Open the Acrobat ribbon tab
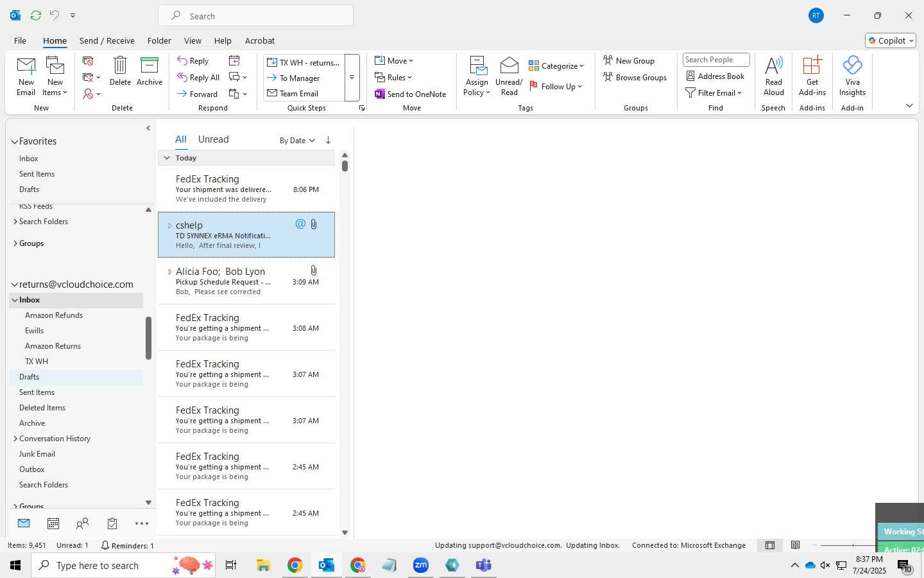This screenshot has width=924, height=578. pos(260,40)
